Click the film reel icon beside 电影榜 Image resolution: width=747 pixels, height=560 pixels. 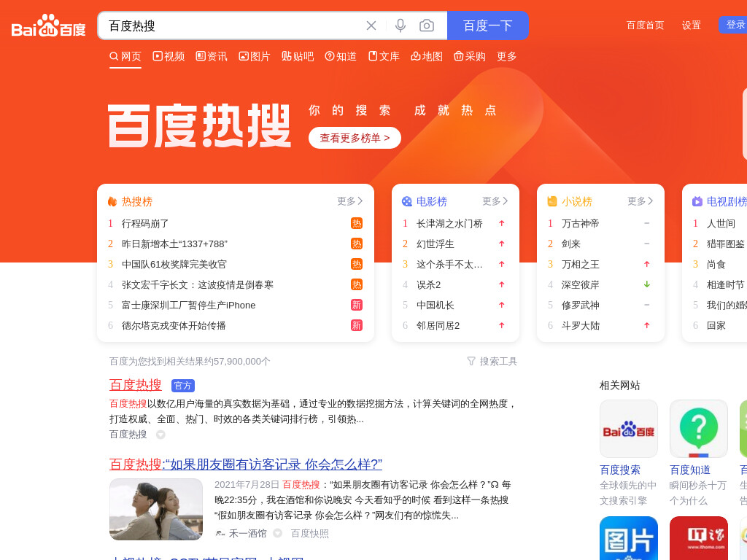coord(407,201)
